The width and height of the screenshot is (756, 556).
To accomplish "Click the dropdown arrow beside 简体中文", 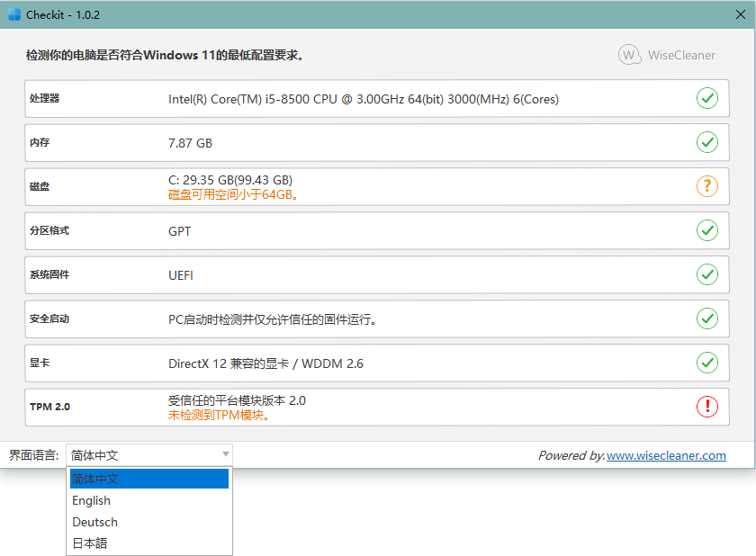I will click(225, 455).
